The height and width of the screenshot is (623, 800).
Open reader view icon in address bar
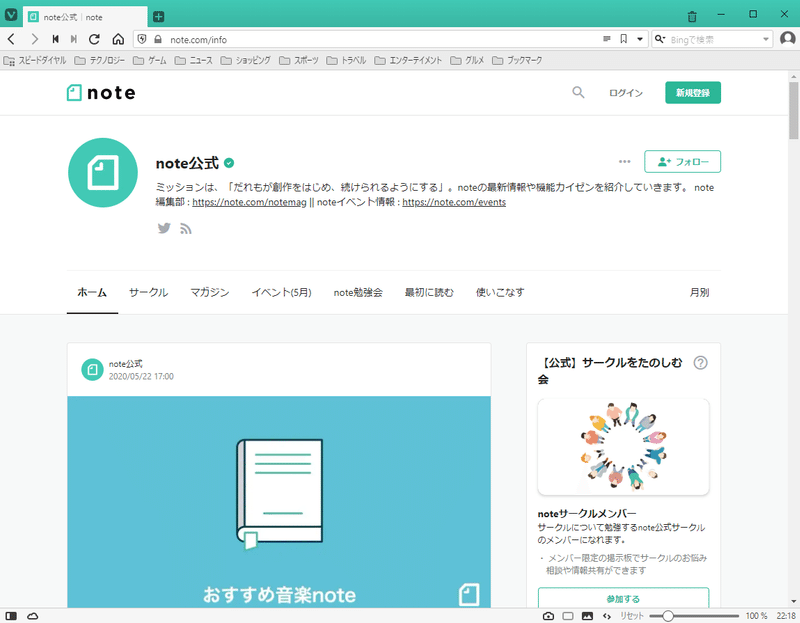[x=607, y=39]
